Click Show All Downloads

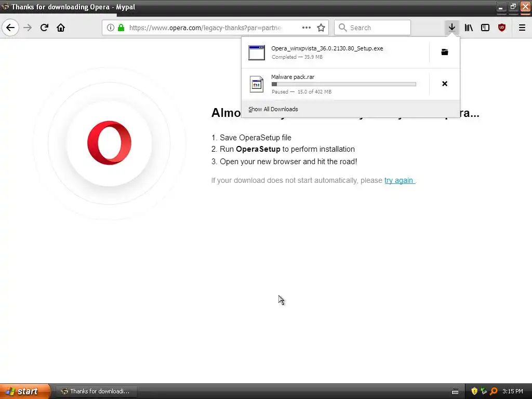pyautogui.click(x=273, y=109)
